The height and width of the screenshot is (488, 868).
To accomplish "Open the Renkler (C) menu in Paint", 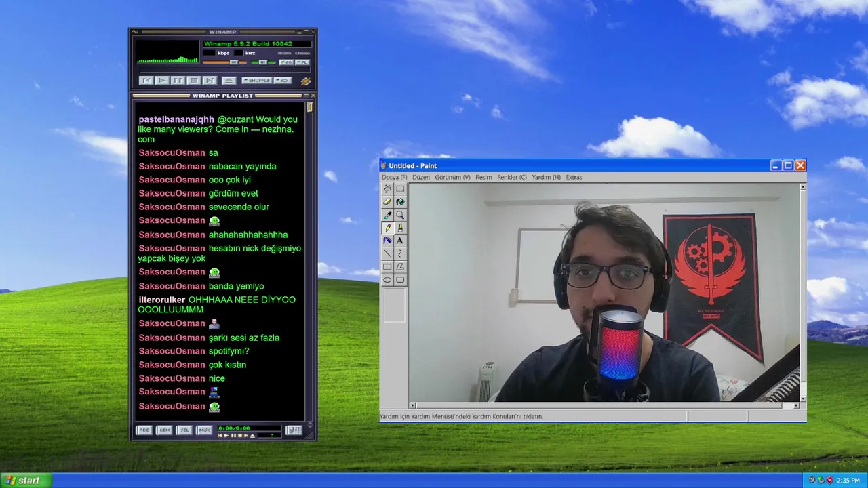I will [512, 177].
